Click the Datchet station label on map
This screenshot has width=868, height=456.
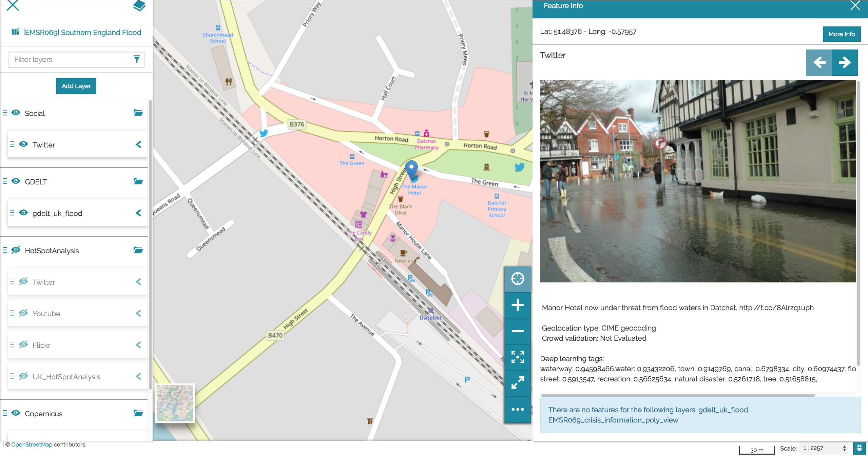pos(430,318)
